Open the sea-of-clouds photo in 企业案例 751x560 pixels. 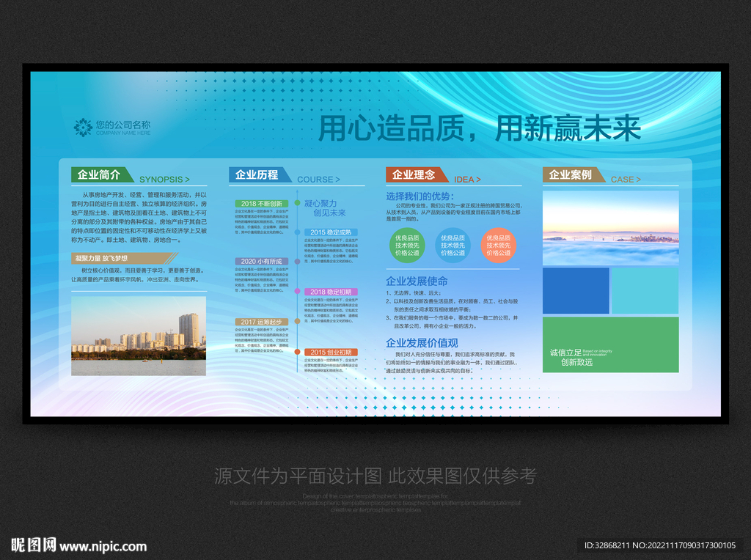[611, 228]
